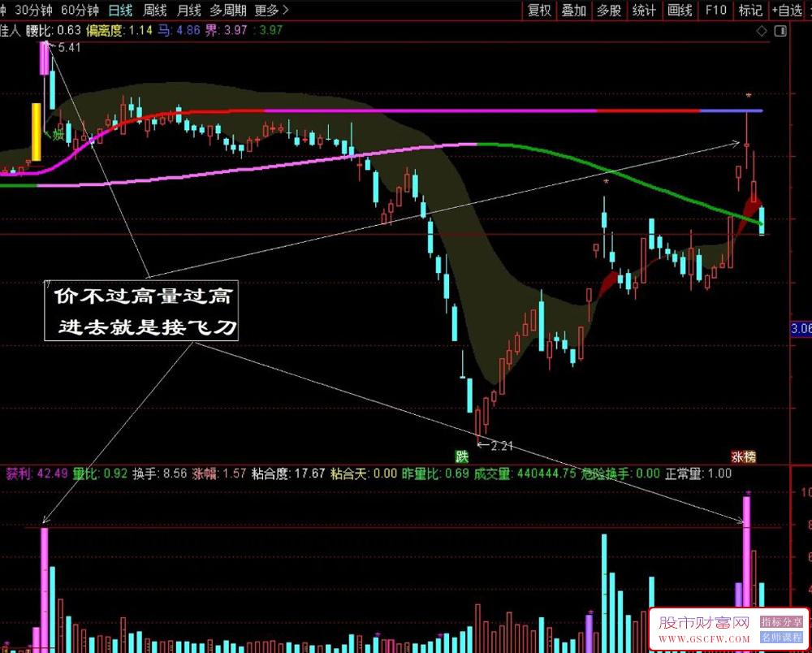Click the 粘合度: 17.67 value
The height and width of the screenshot is (653, 812).
point(288,474)
